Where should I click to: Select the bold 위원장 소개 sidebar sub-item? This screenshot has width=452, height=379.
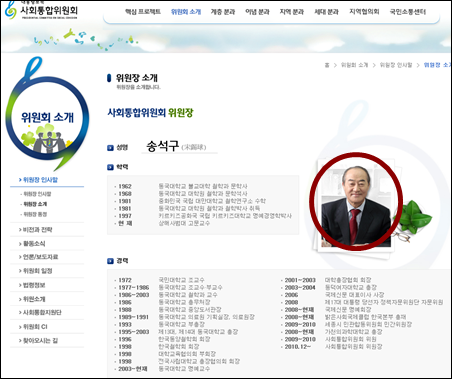(34, 204)
